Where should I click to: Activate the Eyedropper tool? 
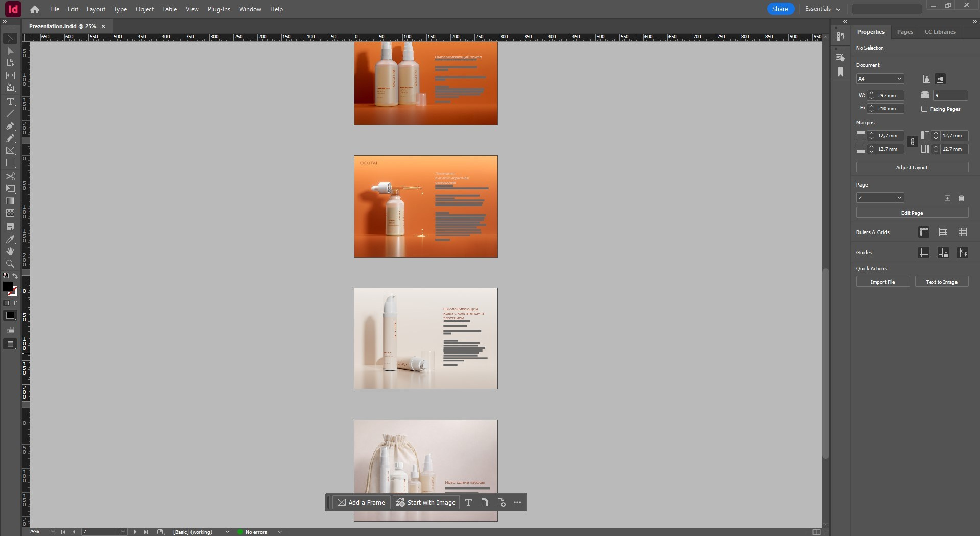[10, 239]
